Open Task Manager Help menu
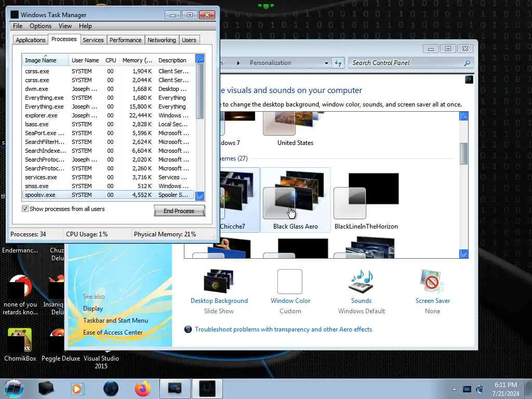 pos(86,26)
